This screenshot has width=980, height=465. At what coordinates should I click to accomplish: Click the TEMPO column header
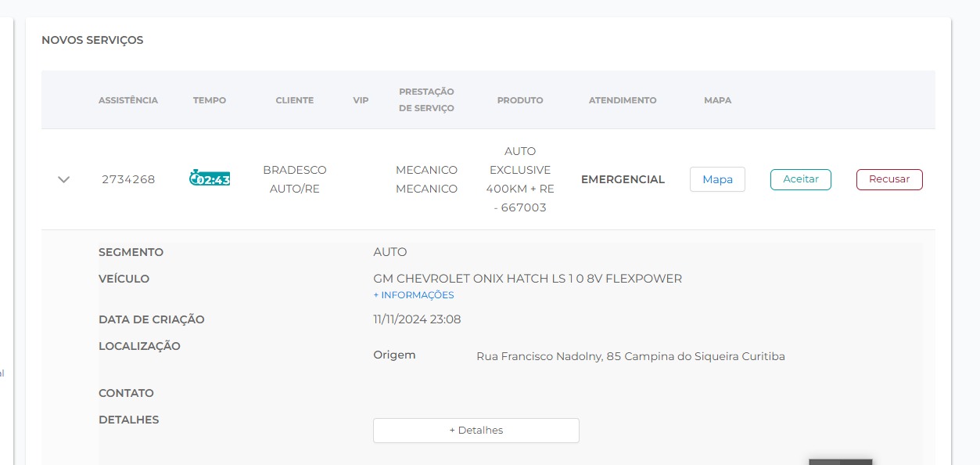pyautogui.click(x=210, y=100)
